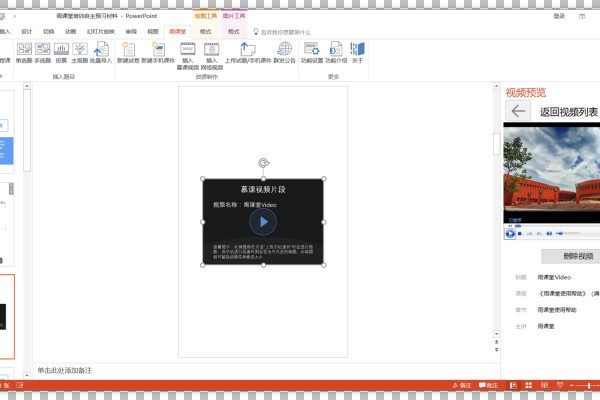Insert a 单选题 single-choice question
Screen dimensions: 600x400
[24, 53]
